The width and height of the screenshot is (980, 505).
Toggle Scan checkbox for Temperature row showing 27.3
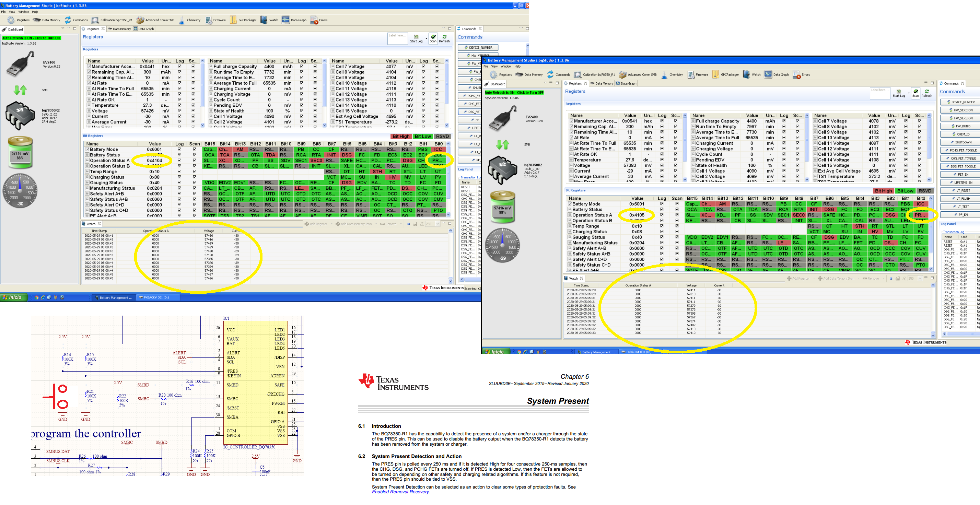click(193, 105)
